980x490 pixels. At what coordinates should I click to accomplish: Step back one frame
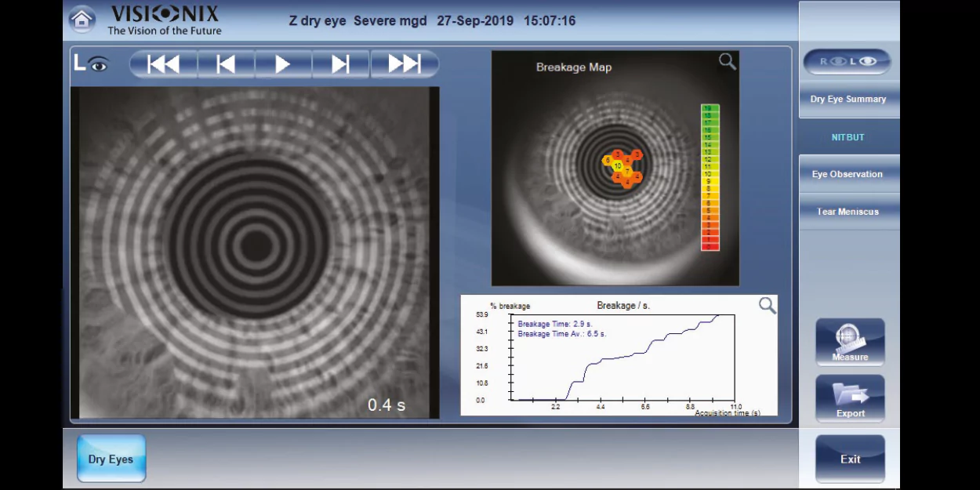(226, 64)
